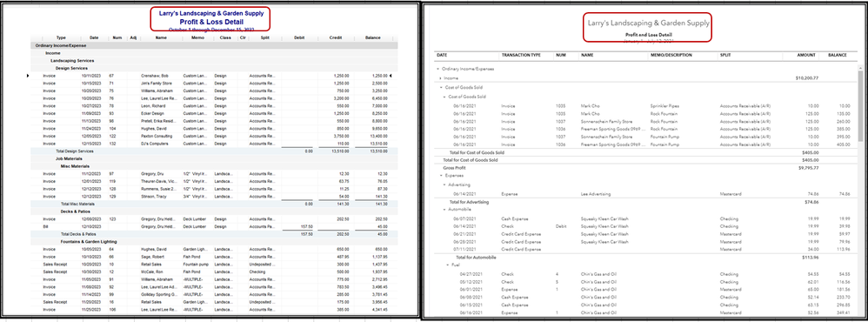
Task: Click the Total for Automobile row
Action: coord(646,257)
